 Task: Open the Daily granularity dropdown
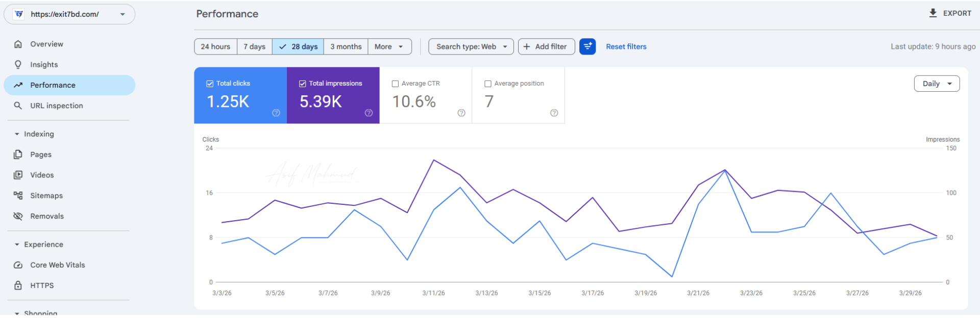pyautogui.click(x=937, y=84)
